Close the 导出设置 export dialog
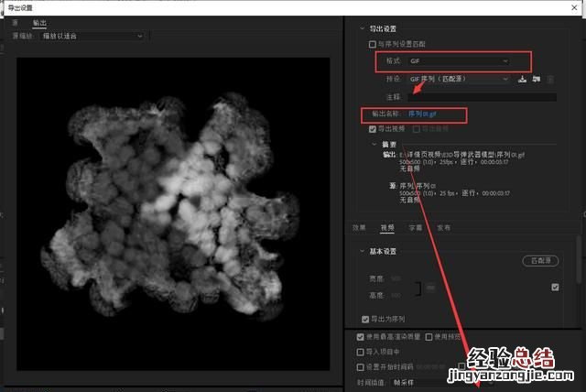 [574, 7]
